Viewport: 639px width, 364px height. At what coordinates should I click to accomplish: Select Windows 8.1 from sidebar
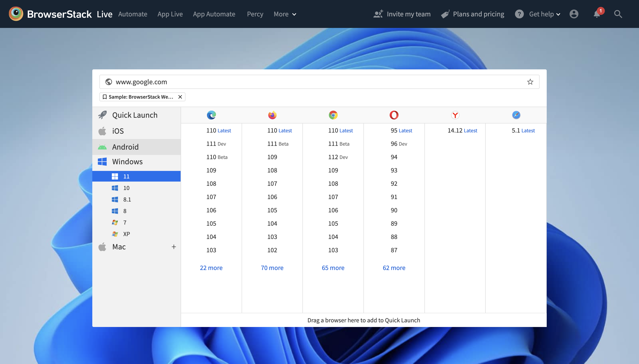tap(127, 200)
